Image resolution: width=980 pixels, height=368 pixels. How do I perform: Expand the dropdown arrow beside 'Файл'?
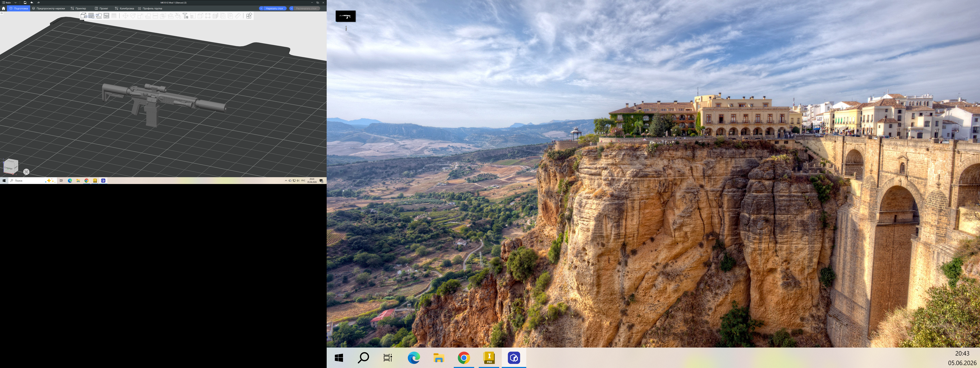(x=16, y=3)
